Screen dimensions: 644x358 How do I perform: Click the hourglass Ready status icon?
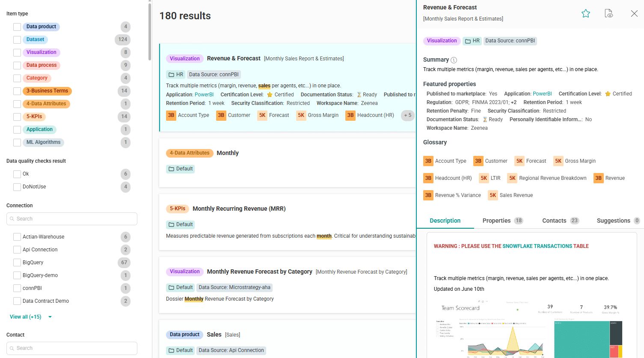pos(484,119)
